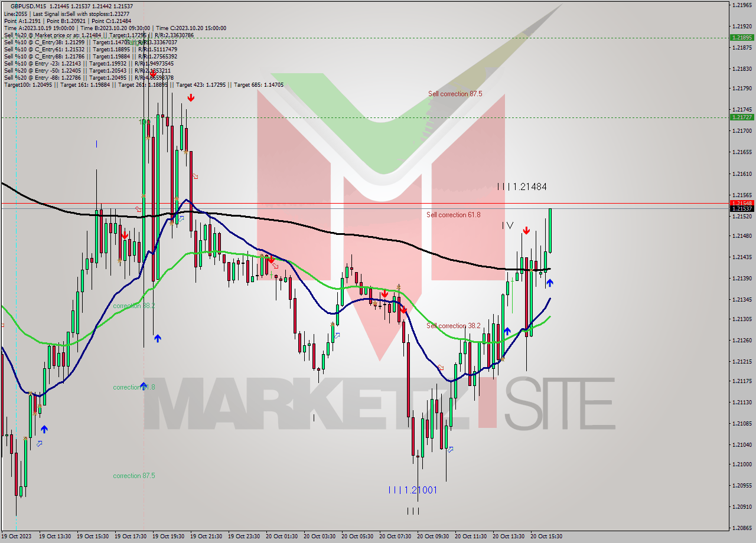Click the 'Sell %20 @ Entry -88: 1.22786' line
Screen dimensions: 756x543
pyautogui.click(x=89, y=77)
